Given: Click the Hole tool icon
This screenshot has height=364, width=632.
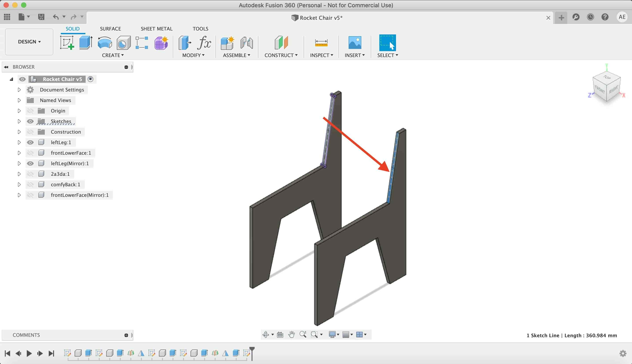Looking at the screenshot, I should [x=124, y=43].
